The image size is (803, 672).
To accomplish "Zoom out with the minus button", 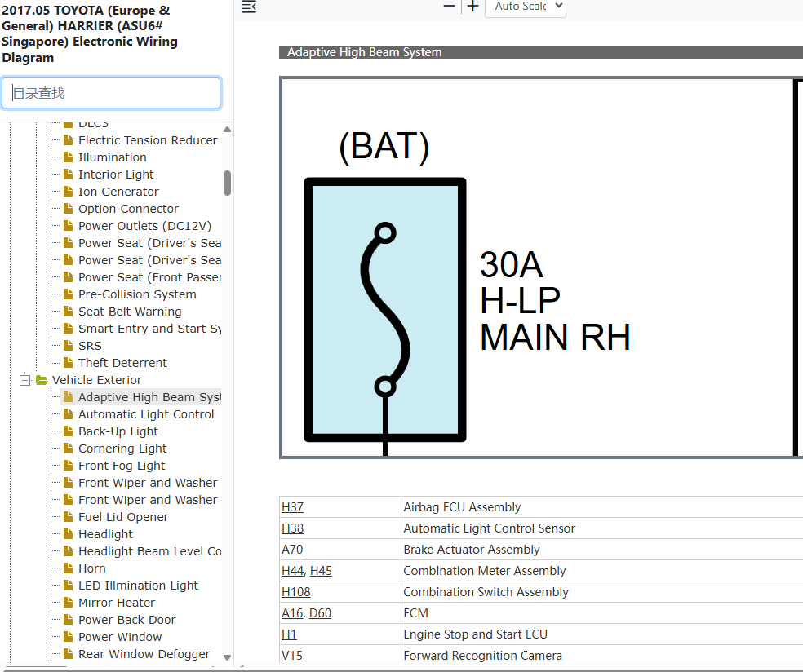I will (x=449, y=7).
